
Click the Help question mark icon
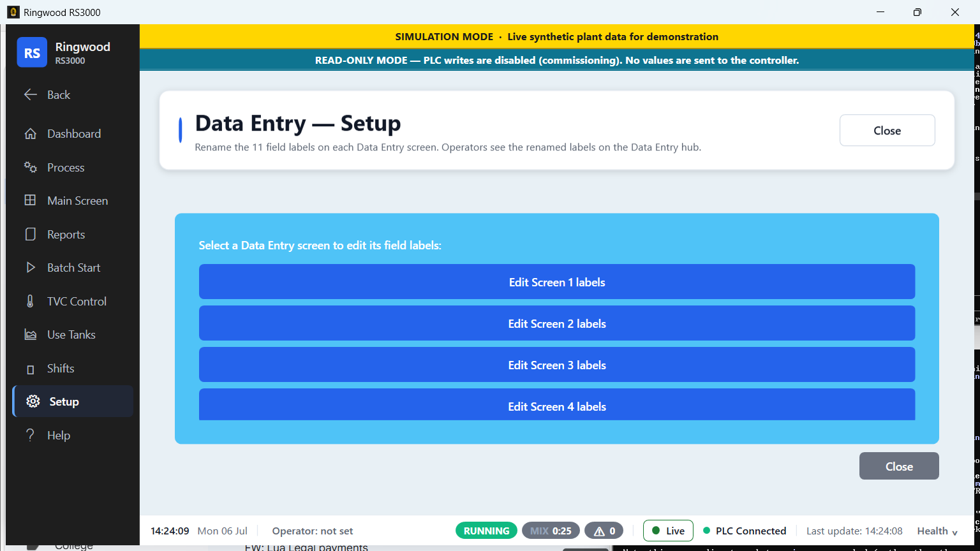pyautogui.click(x=31, y=435)
